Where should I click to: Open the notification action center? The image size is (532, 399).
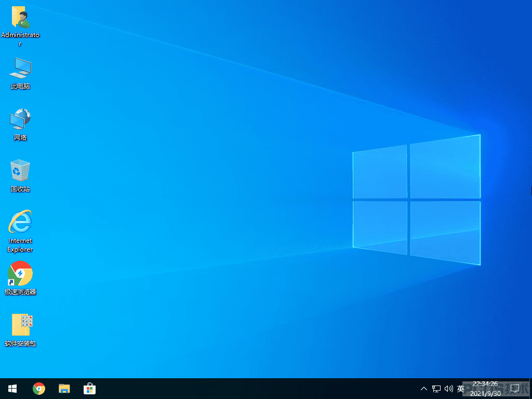point(515,389)
